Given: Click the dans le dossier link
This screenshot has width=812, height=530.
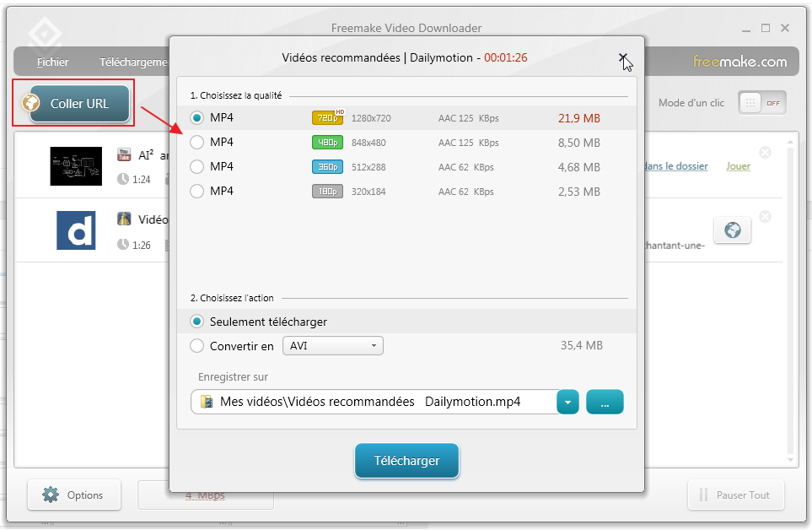Looking at the screenshot, I should tap(675, 165).
